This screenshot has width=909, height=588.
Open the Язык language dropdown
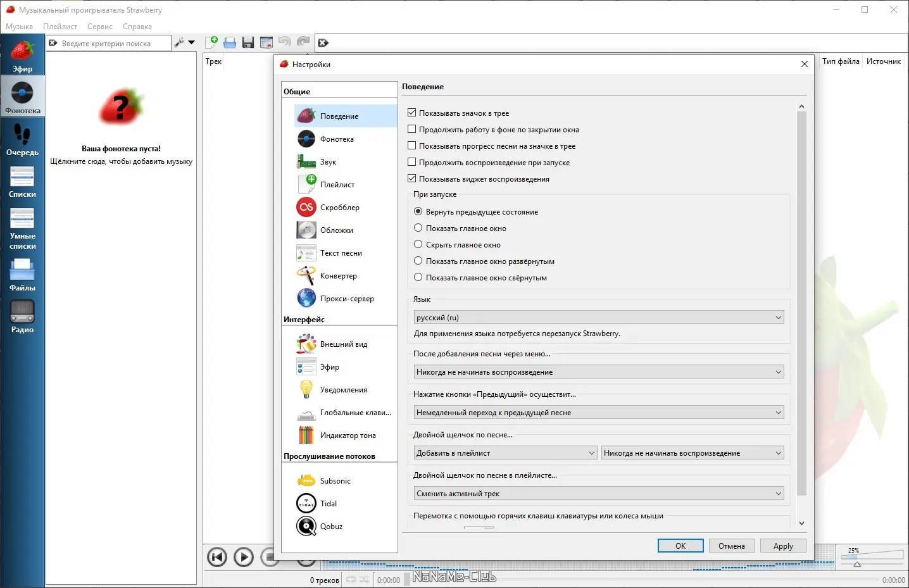click(x=599, y=318)
